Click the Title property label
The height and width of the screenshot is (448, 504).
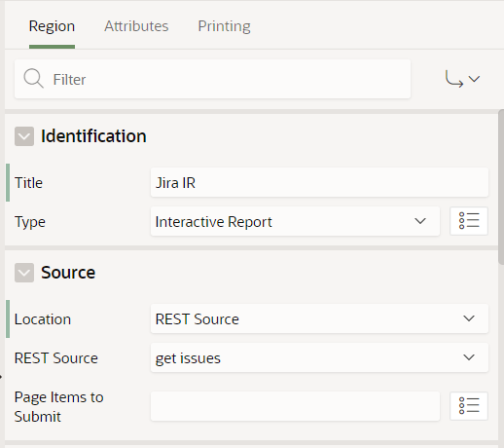(28, 183)
